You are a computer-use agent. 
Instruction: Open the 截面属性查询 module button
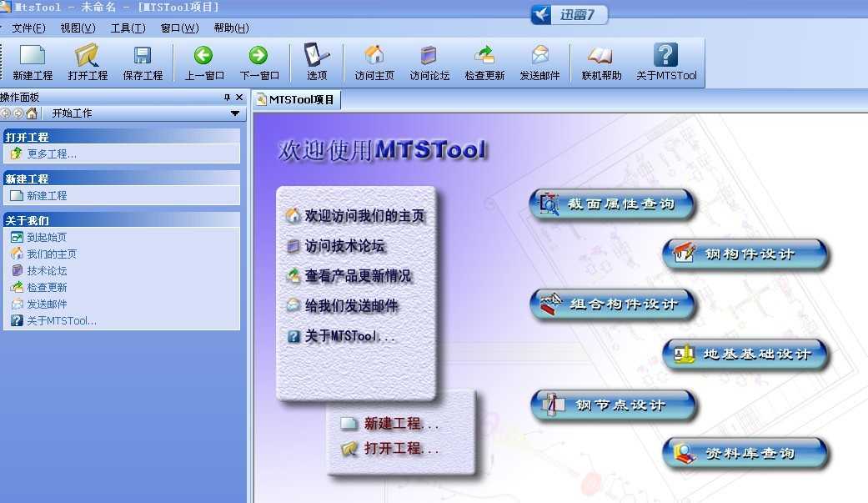611,204
